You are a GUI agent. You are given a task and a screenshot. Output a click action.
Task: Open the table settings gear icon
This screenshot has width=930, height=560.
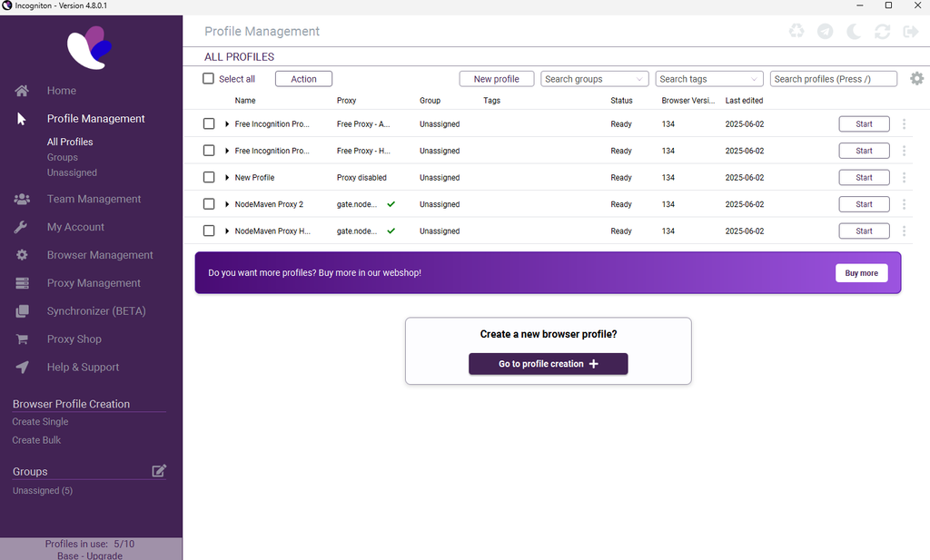pyautogui.click(x=916, y=78)
